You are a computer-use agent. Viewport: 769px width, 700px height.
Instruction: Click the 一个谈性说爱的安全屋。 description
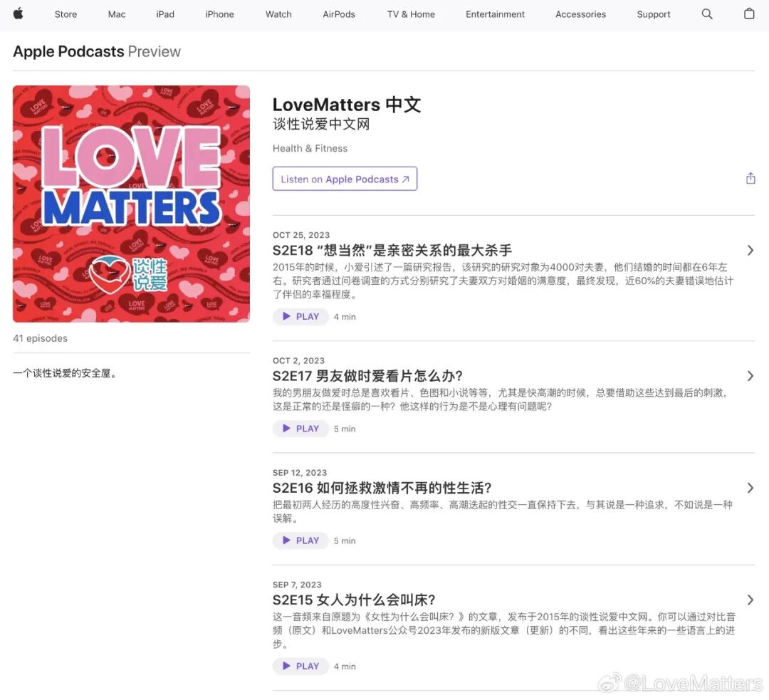pos(66,373)
